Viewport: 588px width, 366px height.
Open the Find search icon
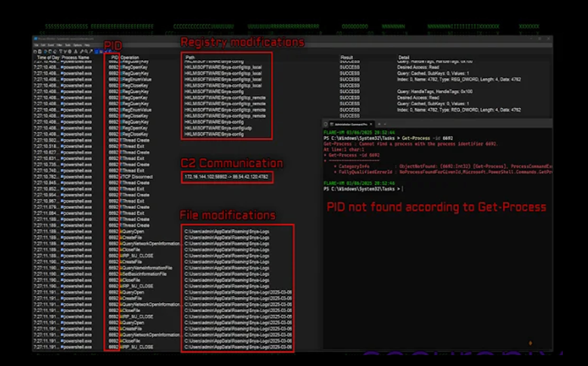[x=82, y=51]
